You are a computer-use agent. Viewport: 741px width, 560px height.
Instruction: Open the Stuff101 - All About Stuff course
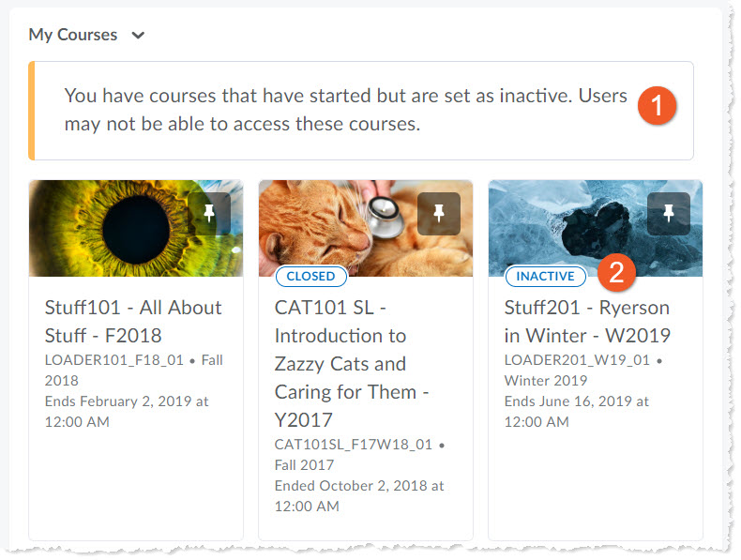pos(132,321)
